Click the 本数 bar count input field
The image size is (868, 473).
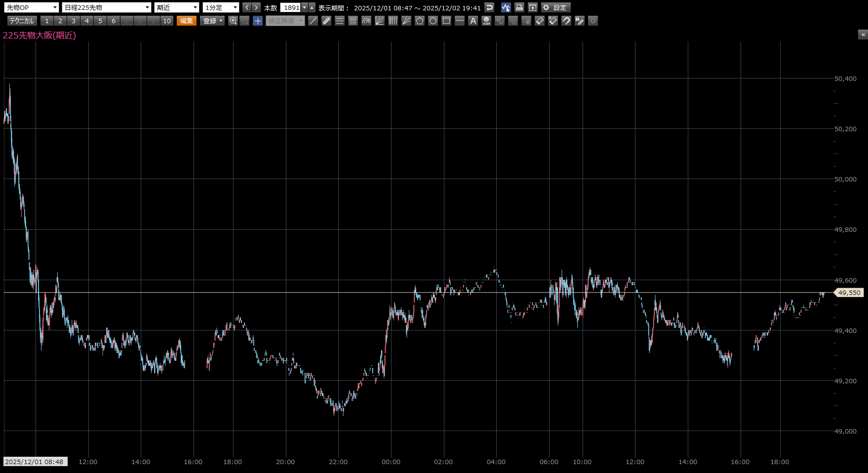(x=290, y=7)
